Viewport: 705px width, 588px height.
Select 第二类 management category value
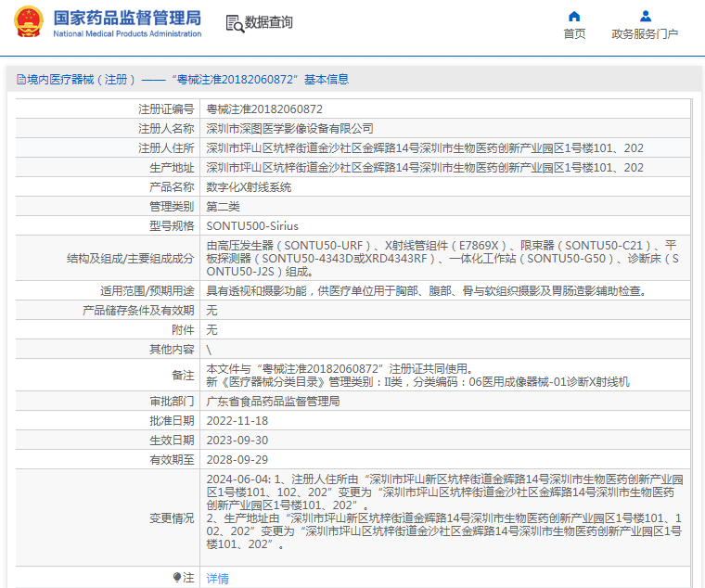[223, 206]
